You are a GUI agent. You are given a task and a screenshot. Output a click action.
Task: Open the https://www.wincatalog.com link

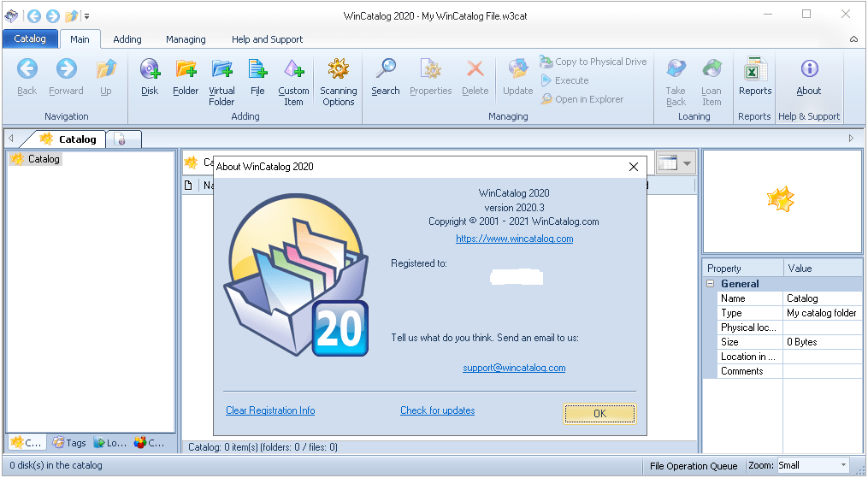pos(514,239)
